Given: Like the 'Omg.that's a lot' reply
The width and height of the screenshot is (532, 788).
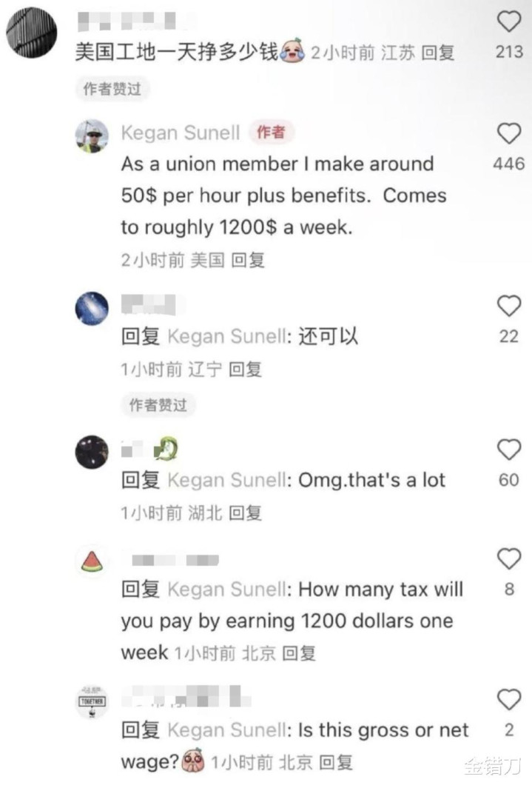Looking at the screenshot, I should coord(509,450).
